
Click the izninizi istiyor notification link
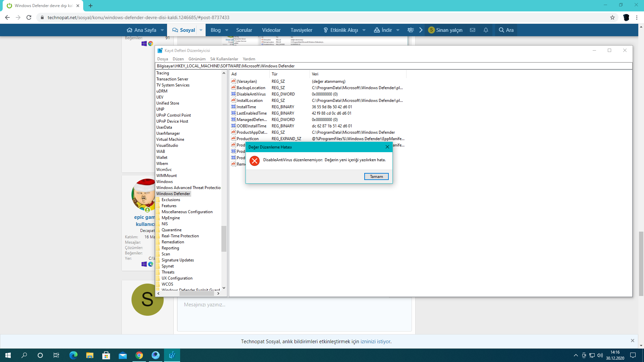pos(375,342)
